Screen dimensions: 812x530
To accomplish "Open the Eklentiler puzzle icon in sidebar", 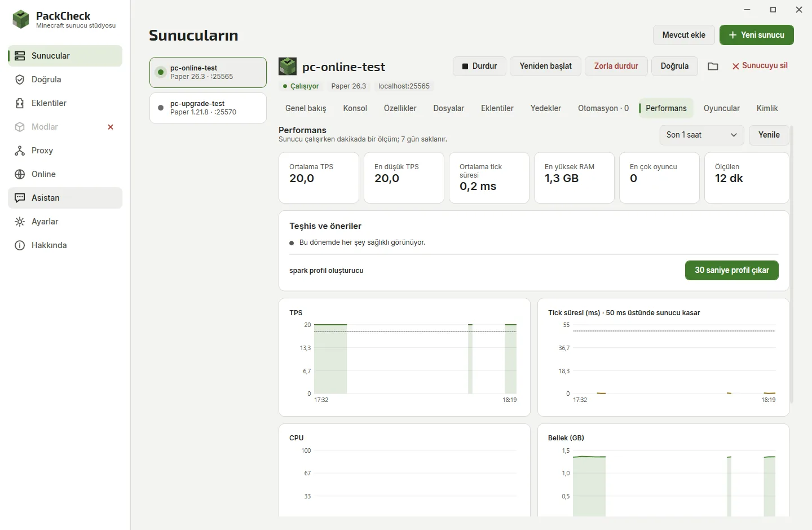I will coord(20,103).
